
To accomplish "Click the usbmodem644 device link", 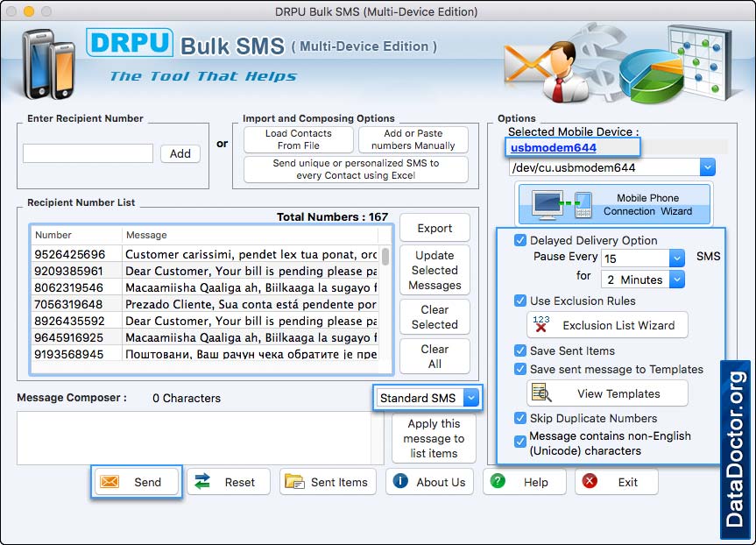I will 554,147.
